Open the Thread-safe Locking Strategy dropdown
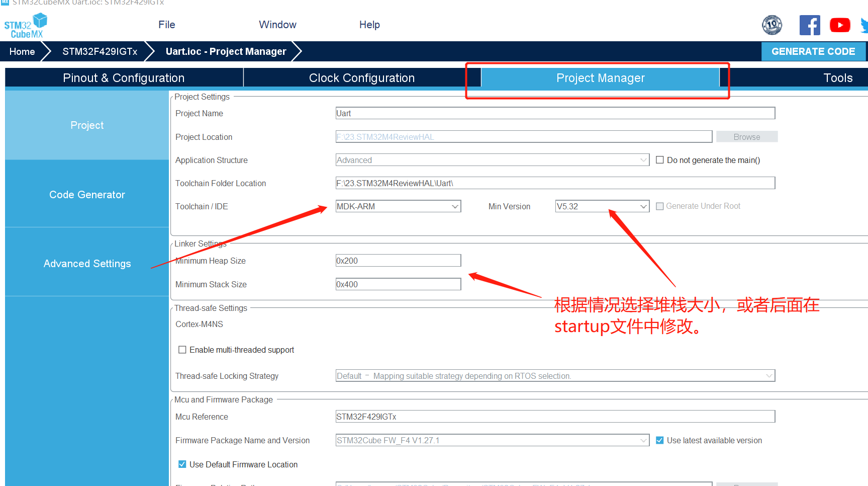 click(x=555, y=376)
